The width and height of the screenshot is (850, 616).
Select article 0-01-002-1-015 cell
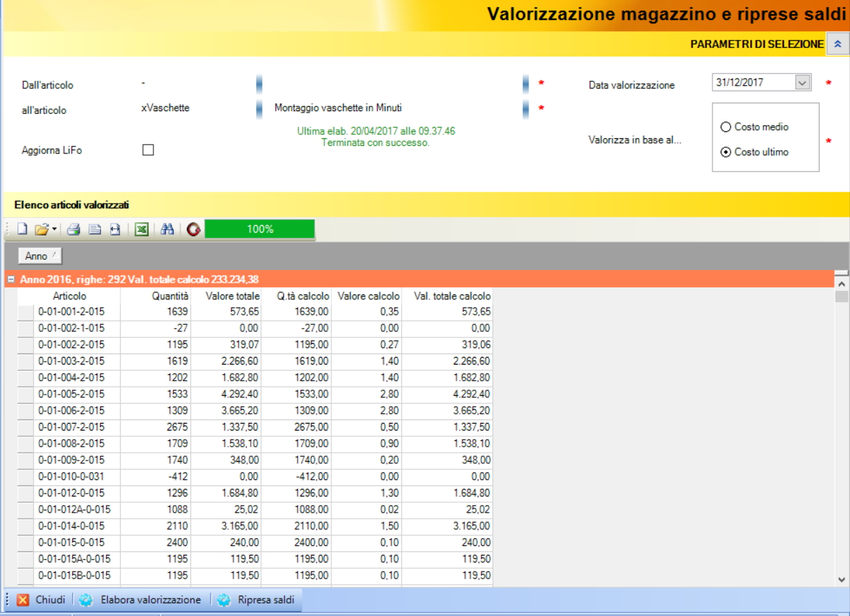[x=77, y=328]
